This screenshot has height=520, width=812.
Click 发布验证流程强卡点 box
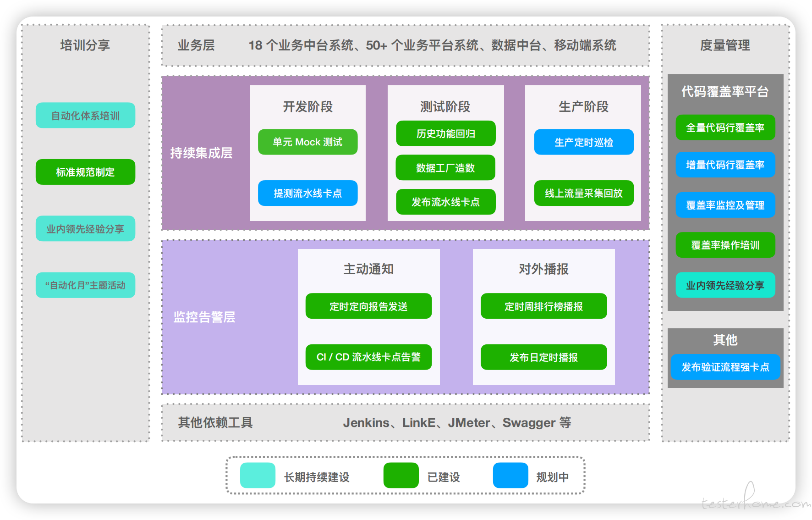pos(725,367)
